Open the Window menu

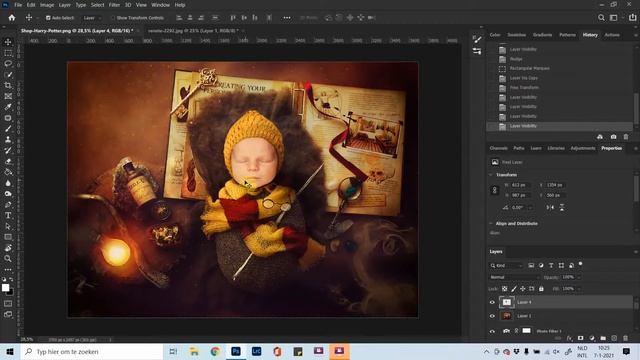click(160, 5)
